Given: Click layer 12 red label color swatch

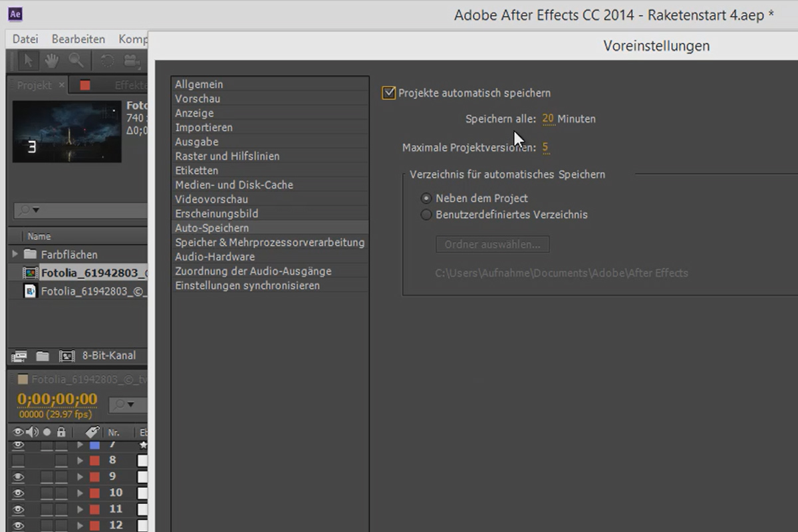Looking at the screenshot, I should pos(94,525).
